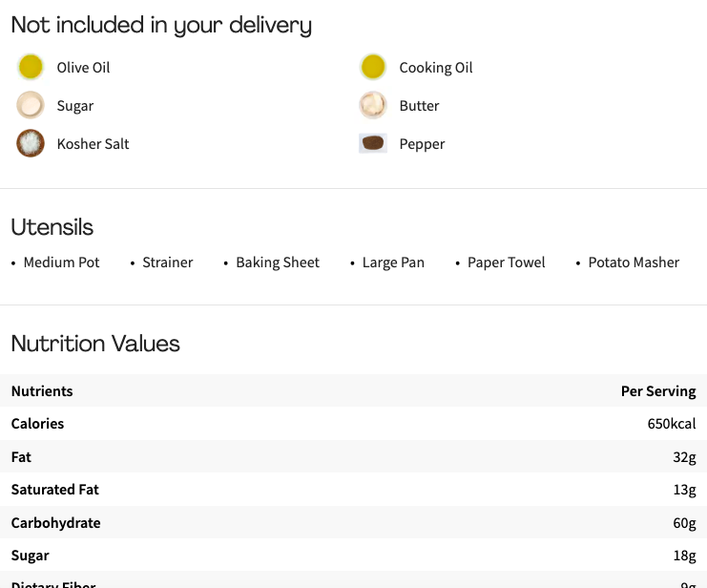Click the Sugar ingredient icon

point(31,105)
